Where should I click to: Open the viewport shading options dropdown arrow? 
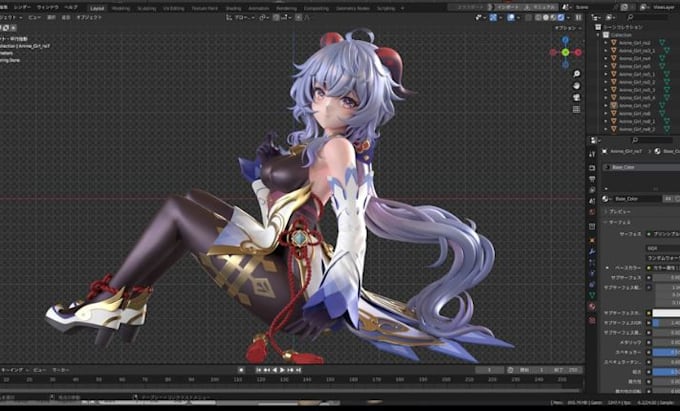(568, 17)
